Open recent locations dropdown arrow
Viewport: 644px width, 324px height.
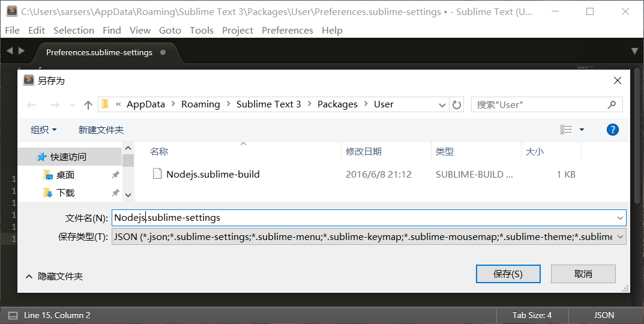pos(73,105)
